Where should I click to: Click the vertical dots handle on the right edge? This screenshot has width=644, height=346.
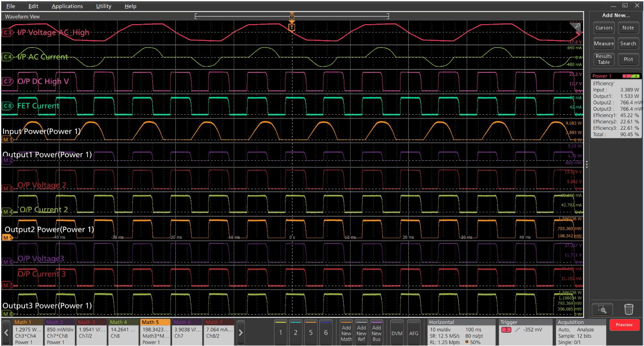587,164
